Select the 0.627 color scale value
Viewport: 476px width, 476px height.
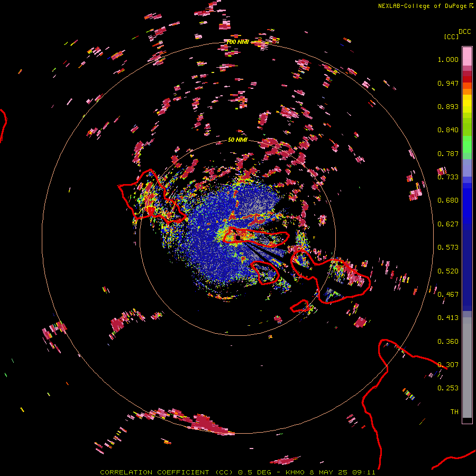pos(448,224)
